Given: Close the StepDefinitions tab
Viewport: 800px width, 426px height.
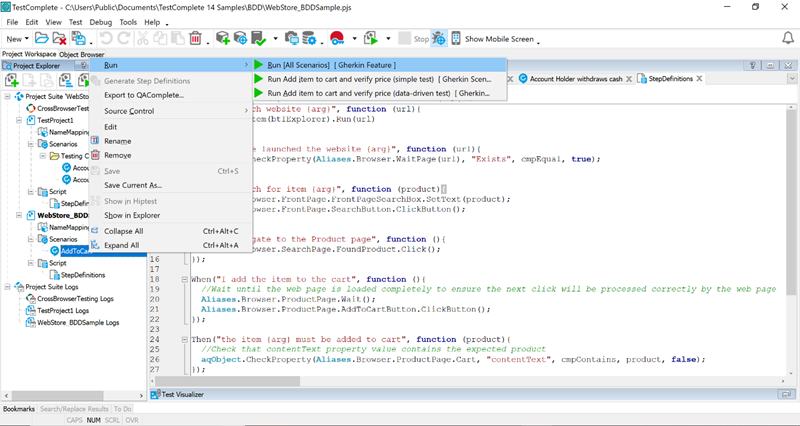Looking at the screenshot, I should click(699, 79).
